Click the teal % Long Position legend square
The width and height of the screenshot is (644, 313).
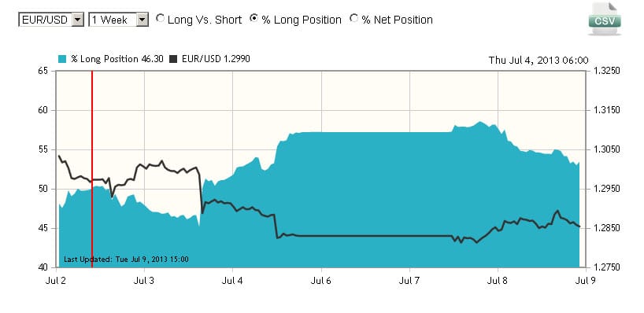62,59
